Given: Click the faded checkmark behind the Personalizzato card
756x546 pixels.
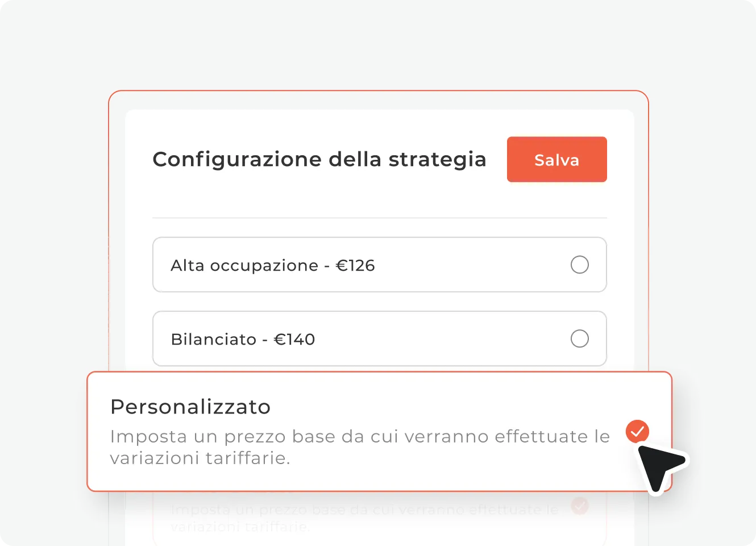Looking at the screenshot, I should (580, 505).
